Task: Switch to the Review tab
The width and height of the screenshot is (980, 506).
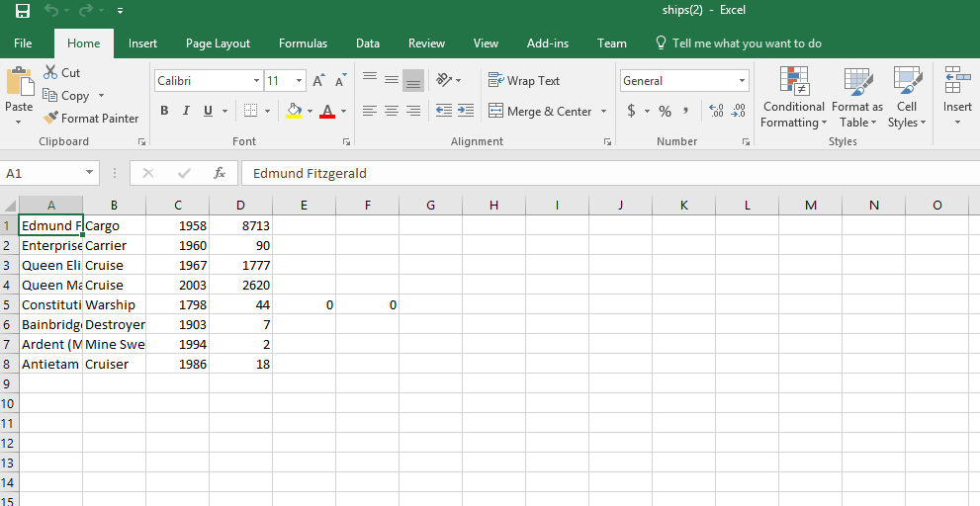Action: 426,43
